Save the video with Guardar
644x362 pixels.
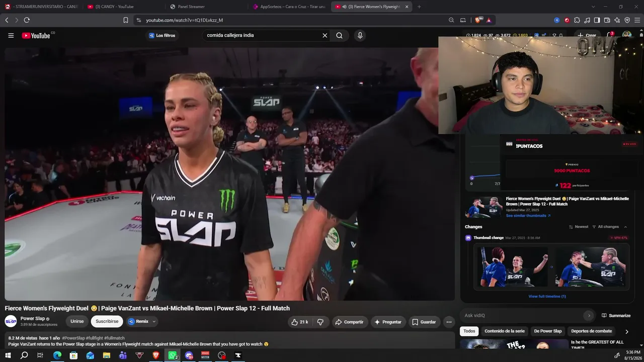(424, 322)
